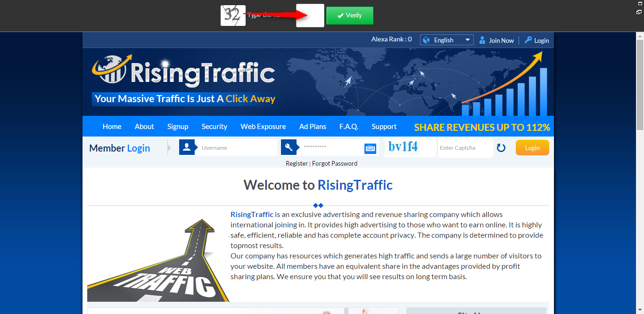Click the globe icon on the language selector
The height and width of the screenshot is (314, 644).
click(x=426, y=40)
